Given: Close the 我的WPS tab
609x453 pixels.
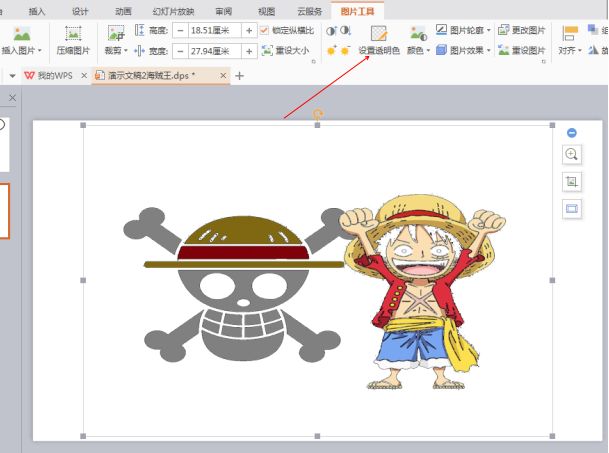Looking at the screenshot, I should pyautogui.click(x=84, y=75).
